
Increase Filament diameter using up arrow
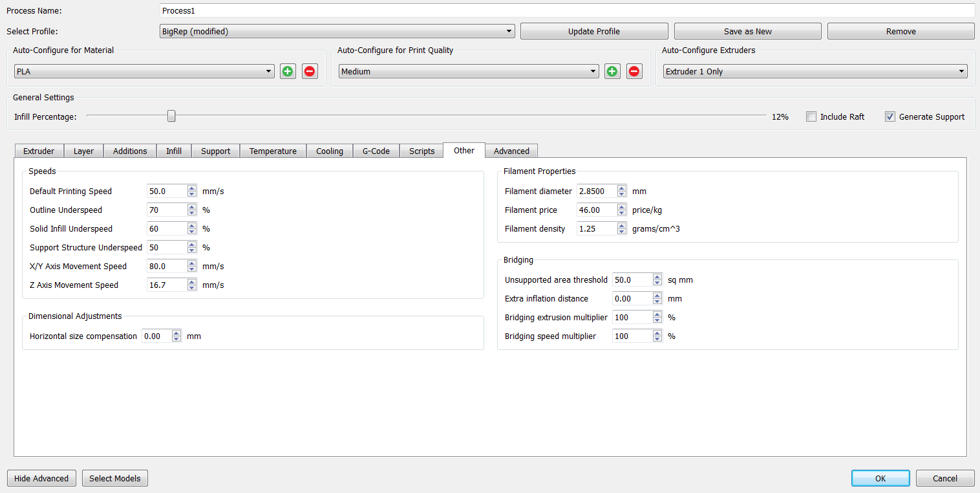point(622,188)
